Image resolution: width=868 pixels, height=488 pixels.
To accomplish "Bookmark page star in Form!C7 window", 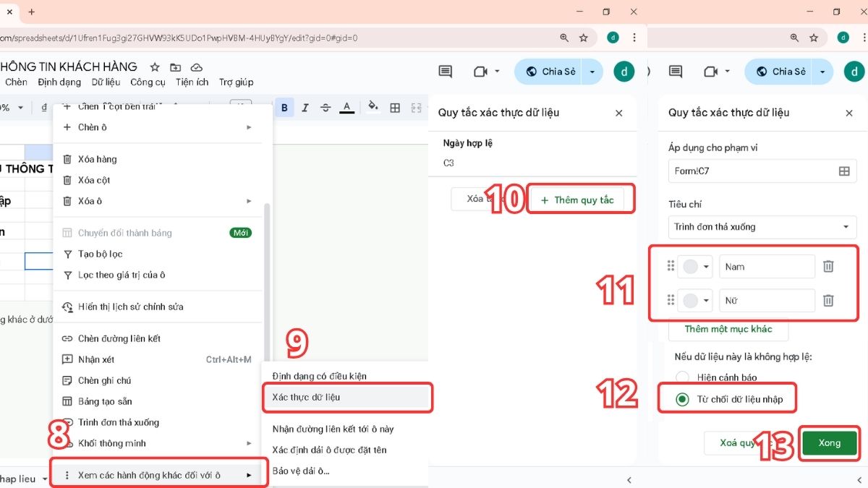I will click(814, 38).
